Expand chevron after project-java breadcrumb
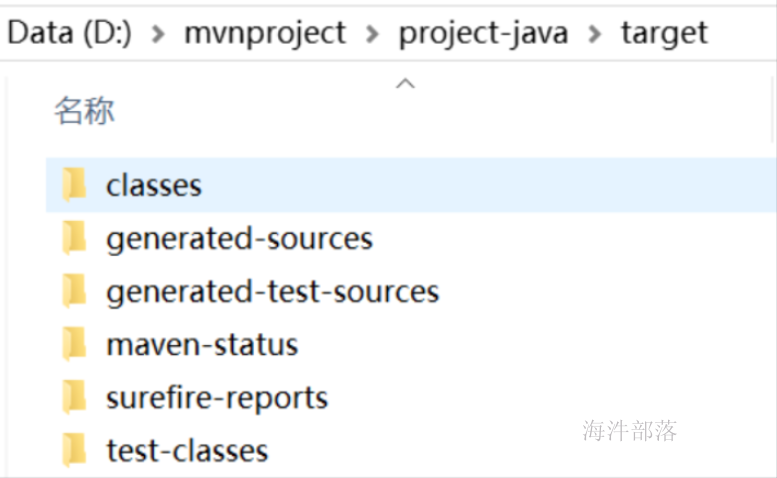The width and height of the screenshot is (777, 478). click(x=594, y=34)
